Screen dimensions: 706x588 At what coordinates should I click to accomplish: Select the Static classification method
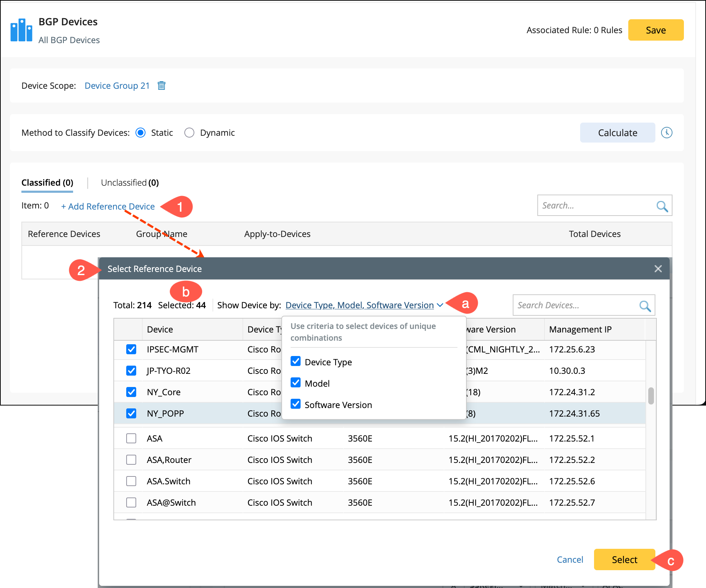coord(140,133)
